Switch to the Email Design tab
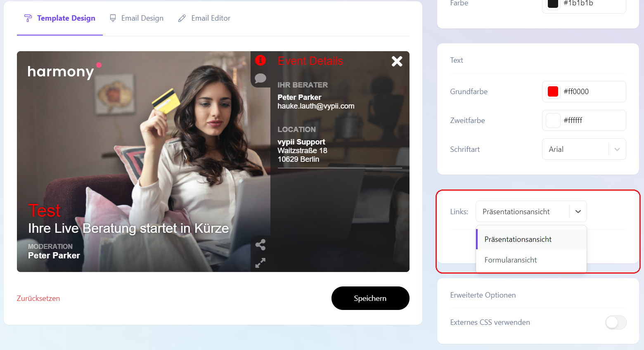 tap(137, 18)
